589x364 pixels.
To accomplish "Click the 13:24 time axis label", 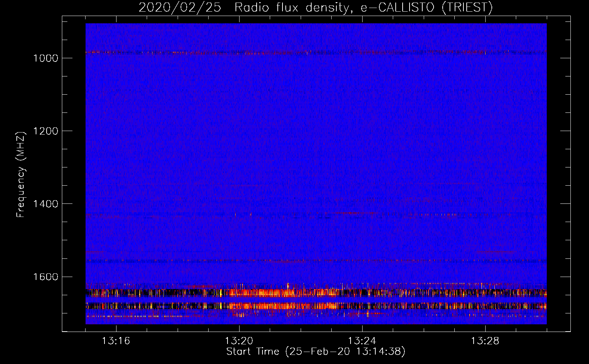I will (362, 341).
